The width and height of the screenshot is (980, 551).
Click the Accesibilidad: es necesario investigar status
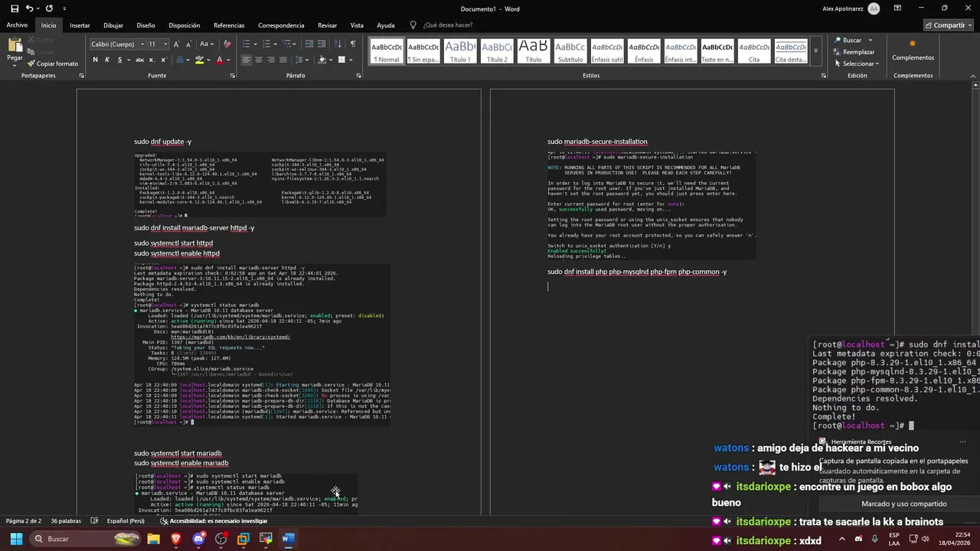pyautogui.click(x=214, y=521)
